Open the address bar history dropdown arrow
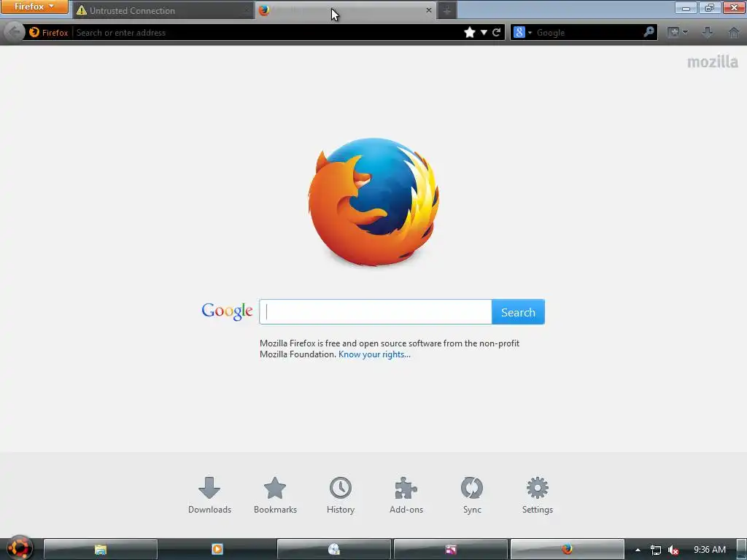 click(x=484, y=32)
